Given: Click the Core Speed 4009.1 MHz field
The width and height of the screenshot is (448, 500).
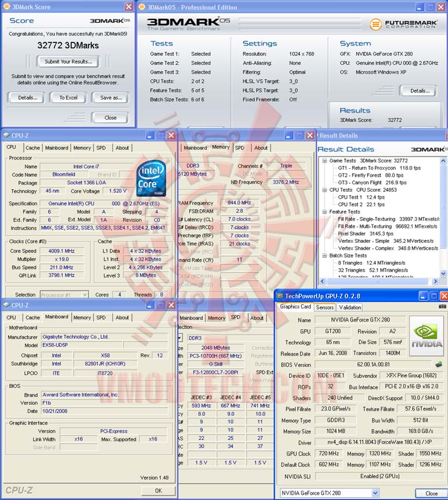Looking at the screenshot, I should [x=61, y=251].
